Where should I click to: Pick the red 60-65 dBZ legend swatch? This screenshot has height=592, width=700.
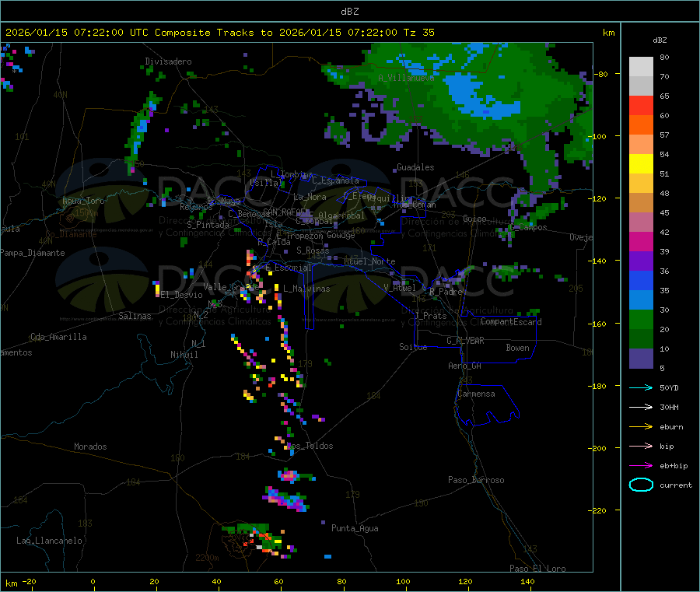click(641, 105)
